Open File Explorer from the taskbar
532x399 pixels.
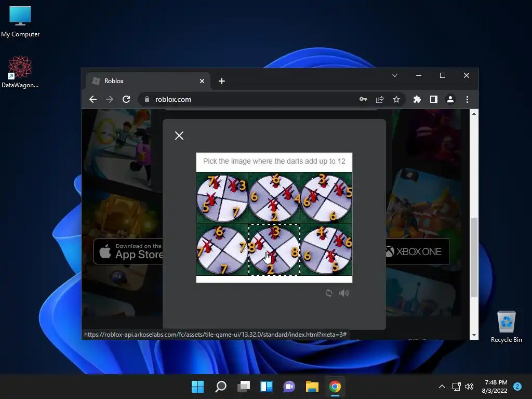coord(312,387)
